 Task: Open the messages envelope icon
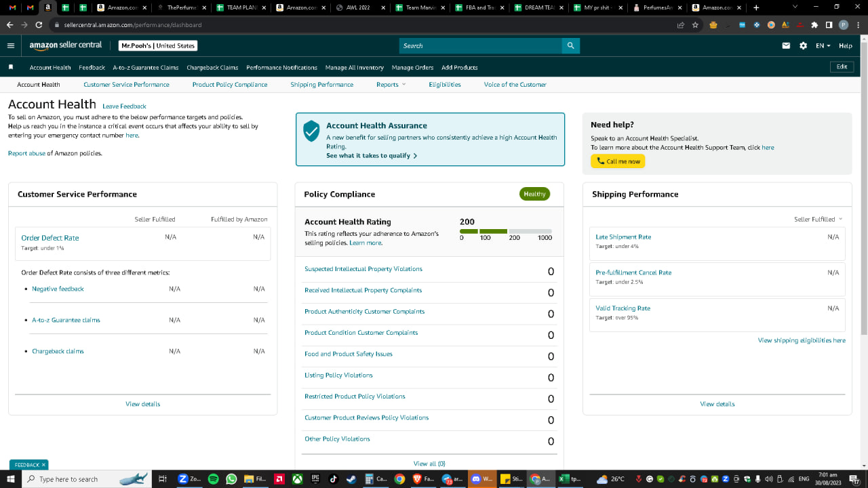point(786,45)
